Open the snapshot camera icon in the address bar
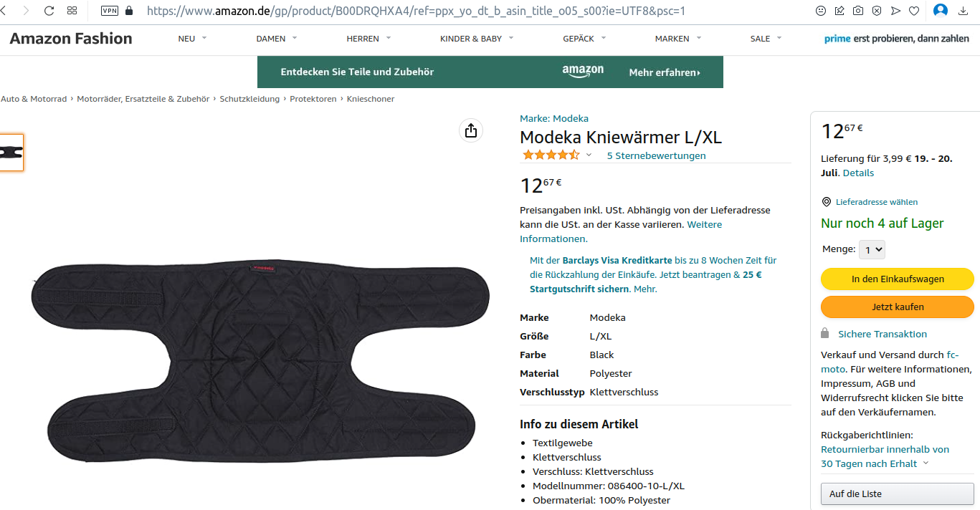This screenshot has height=510, width=980. tap(858, 11)
